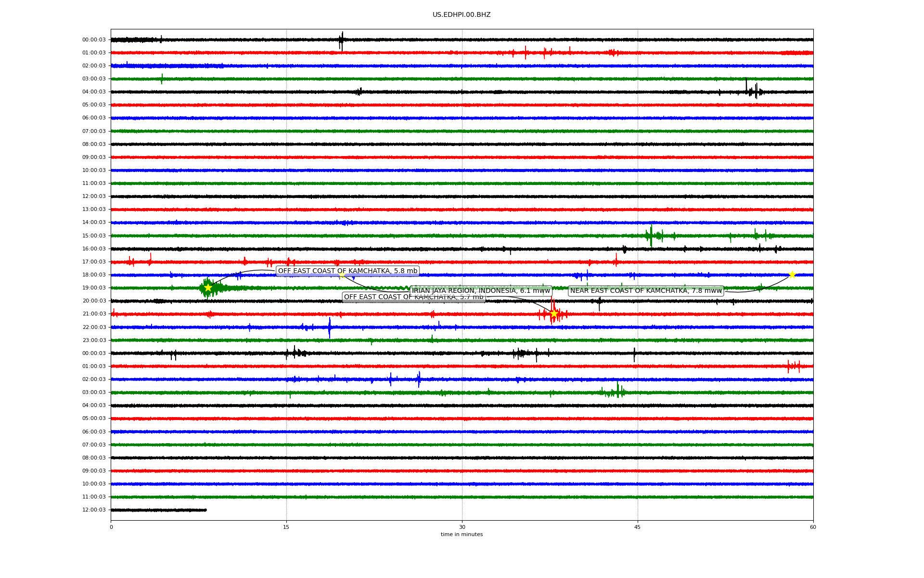Viewport: 924px width, 578px height.
Task: Click the end of the short final black trace
Action: 205,510
